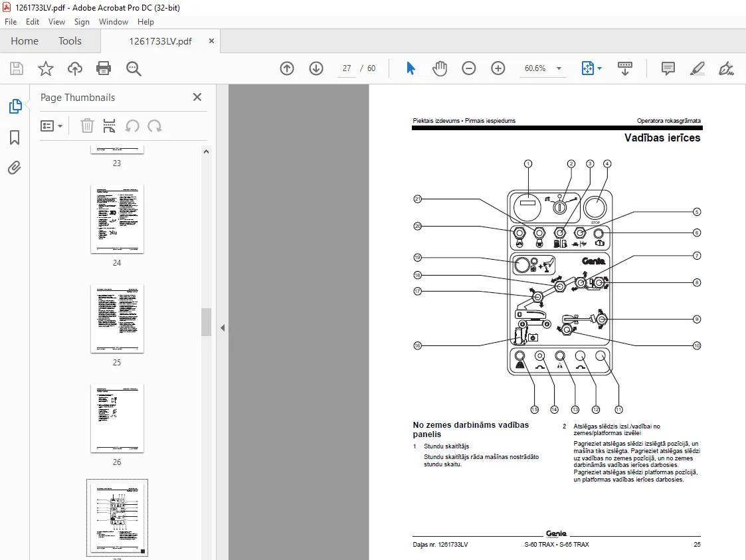This screenshot has height=560, width=746.
Task: Show Page Thumbnails in the sidebar
Action: pos(15,106)
